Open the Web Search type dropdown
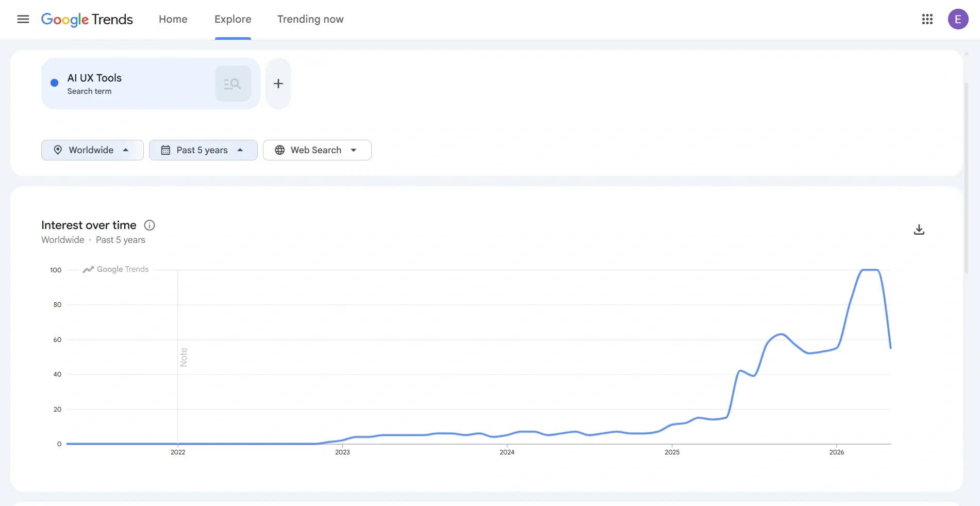 click(317, 150)
